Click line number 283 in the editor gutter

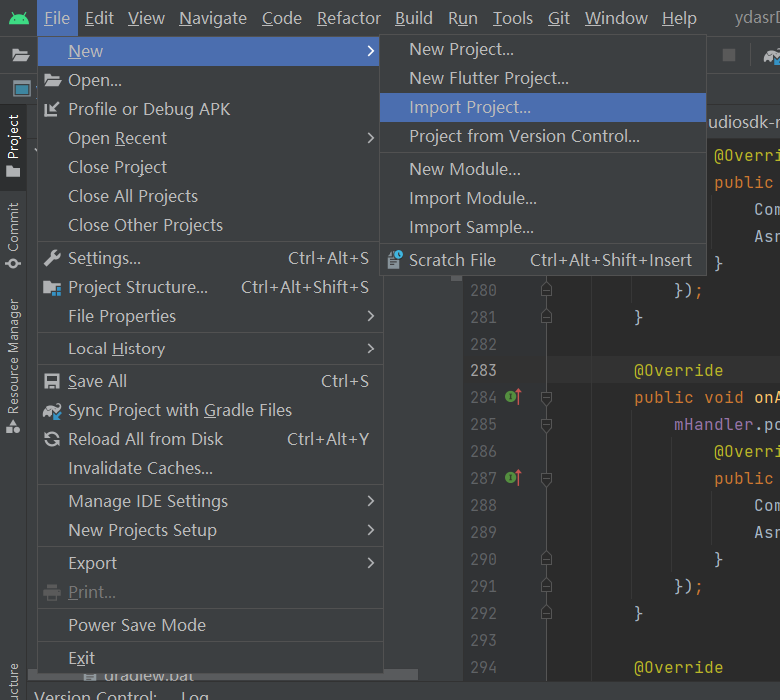click(483, 370)
